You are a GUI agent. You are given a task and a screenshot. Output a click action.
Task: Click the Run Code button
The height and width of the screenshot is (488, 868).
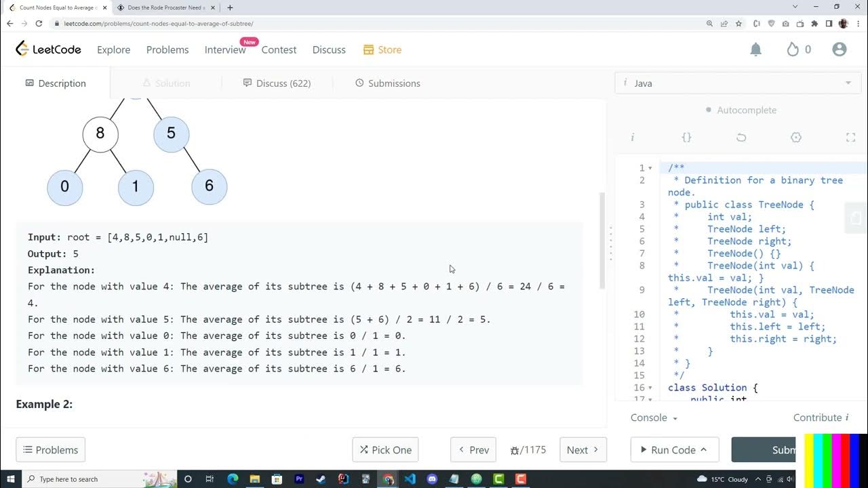[x=675, y=450]
